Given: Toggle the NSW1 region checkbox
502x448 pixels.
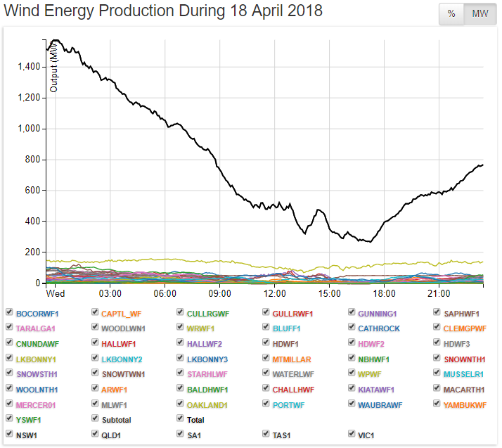Looking at the screenshot, I should pyautogui.click(x=9, y=435).
